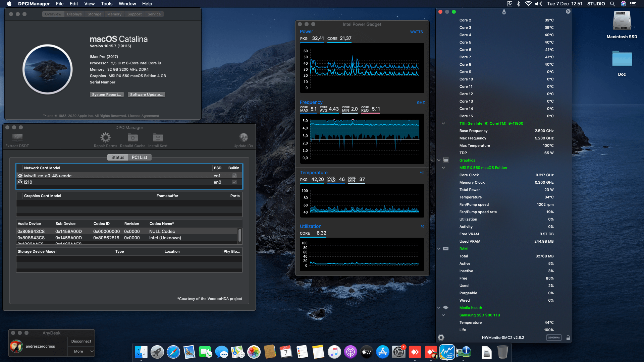Click the Core 6 temperature row
Screen dimensions: 644x362
point(506,50)
